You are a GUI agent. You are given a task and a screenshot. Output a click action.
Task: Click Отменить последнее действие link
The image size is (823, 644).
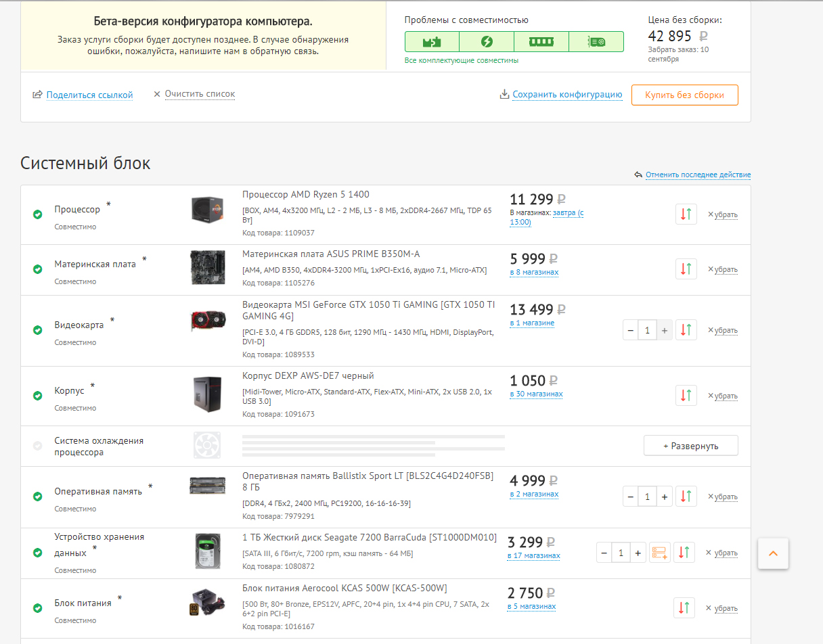coord(698,175)
